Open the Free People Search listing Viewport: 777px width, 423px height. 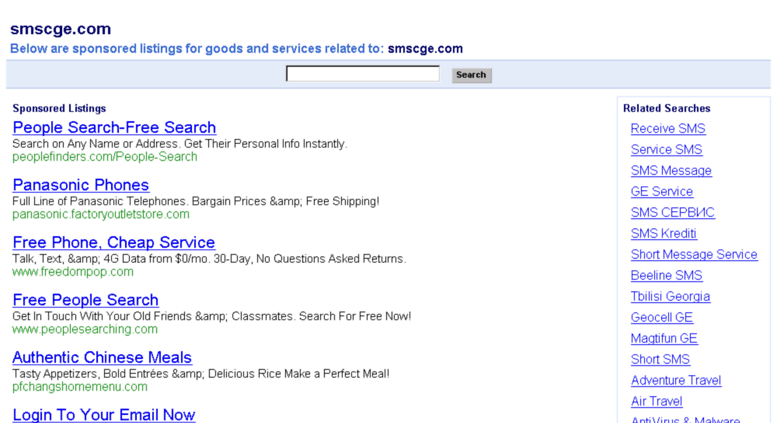click(x=85, y=300)
